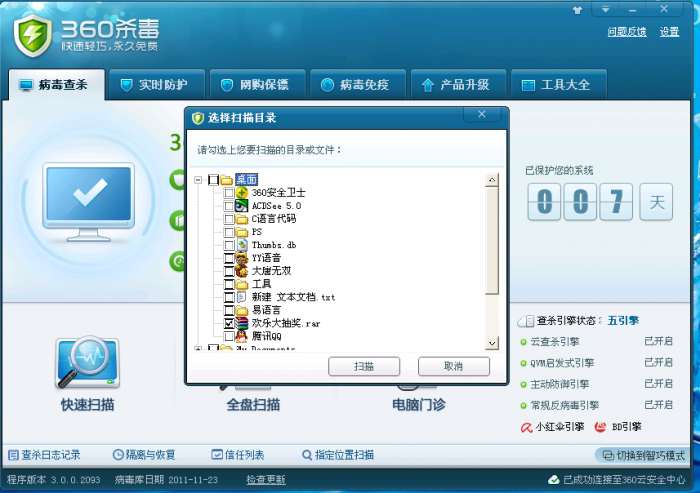Click the PS folder icon

[x=242, y=232]
